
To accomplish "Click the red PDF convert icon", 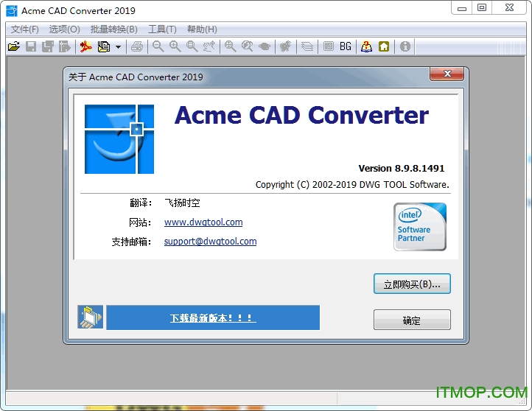I will [x=86, y=46].
